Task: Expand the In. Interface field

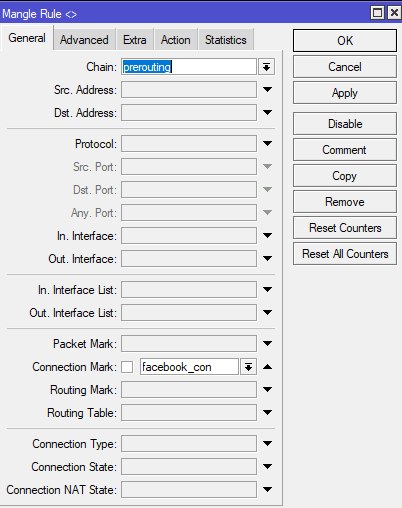Action: tap(267, 235)
